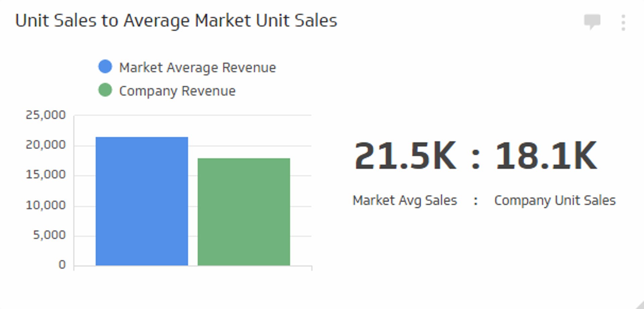644x309 pixels.
Task: Click the blue Market Average Revenue legend dot
Action: tap(105, 66)
